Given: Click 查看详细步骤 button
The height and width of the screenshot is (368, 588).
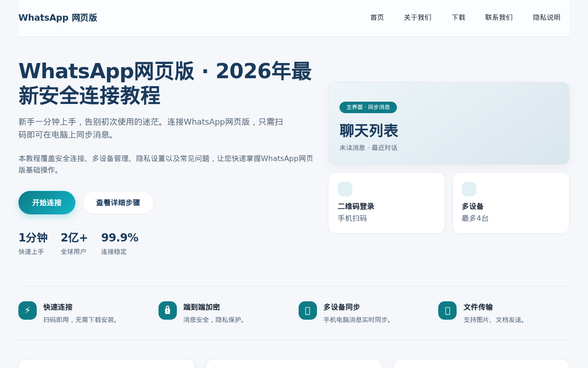Looking at the screenshot, I should (x=118, y=203).
